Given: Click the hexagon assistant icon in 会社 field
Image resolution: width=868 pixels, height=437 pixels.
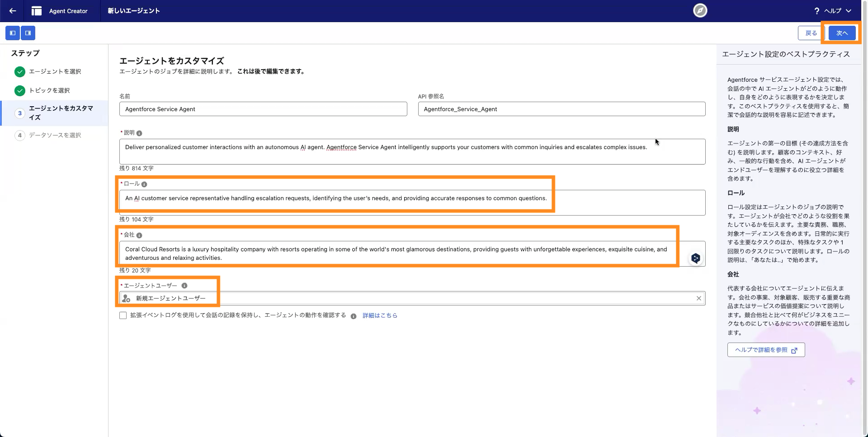Looking at the screenshot, I should coord(696,258).
